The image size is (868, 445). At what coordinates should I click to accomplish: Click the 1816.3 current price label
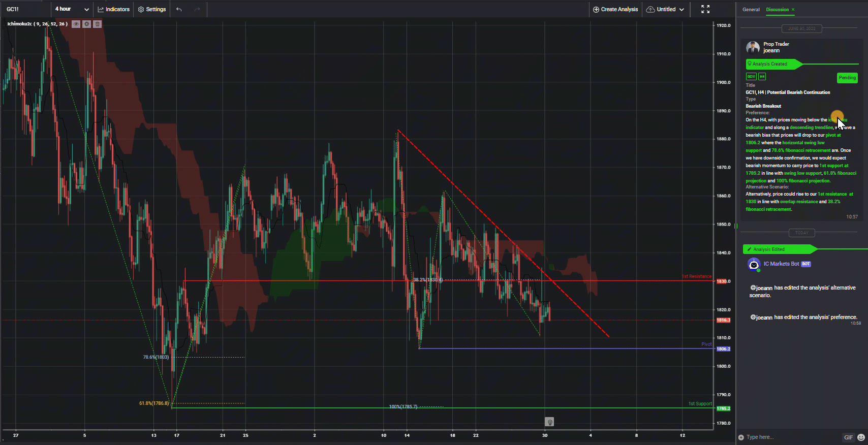tap(723, 320)
